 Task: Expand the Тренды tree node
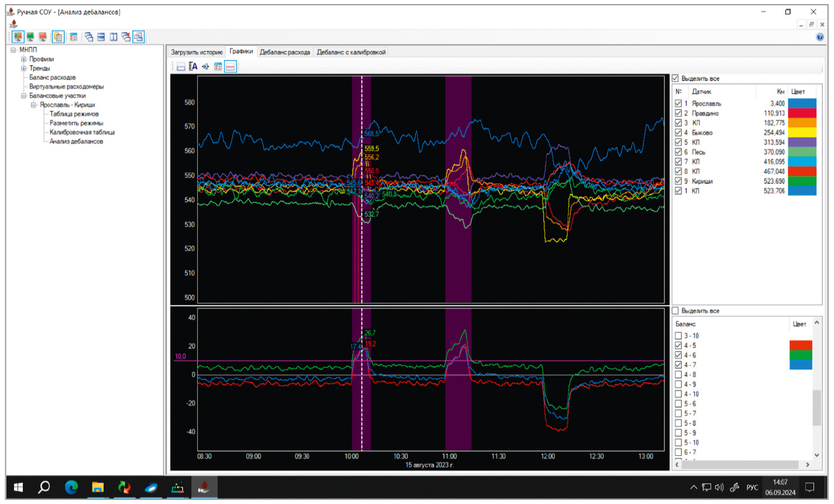point(24,68)
